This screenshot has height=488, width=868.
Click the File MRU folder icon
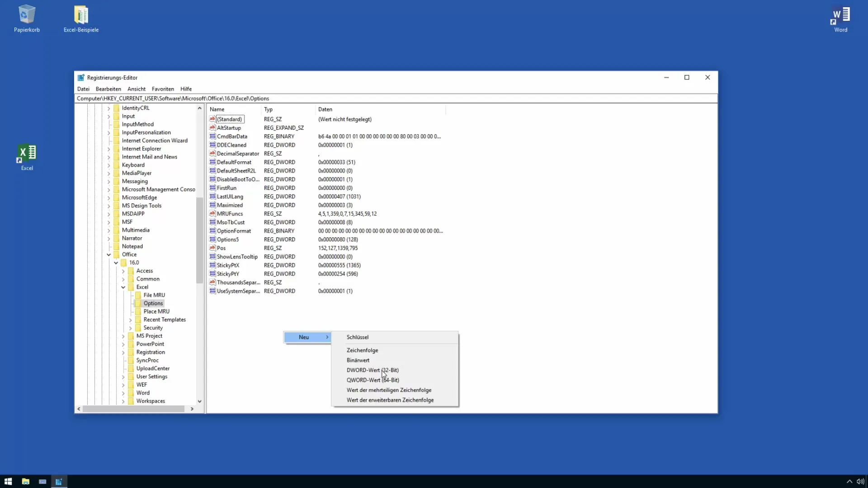click(138, 295)
